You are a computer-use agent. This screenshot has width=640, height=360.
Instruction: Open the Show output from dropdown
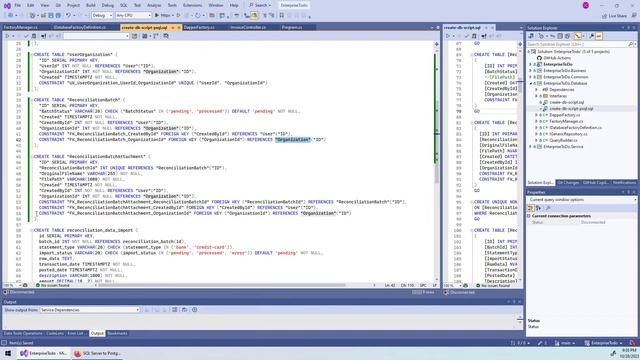90,310
